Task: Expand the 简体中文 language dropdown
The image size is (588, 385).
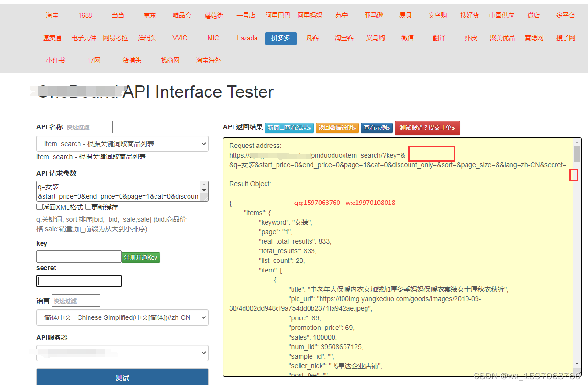Action: click(x=122, y=317)
